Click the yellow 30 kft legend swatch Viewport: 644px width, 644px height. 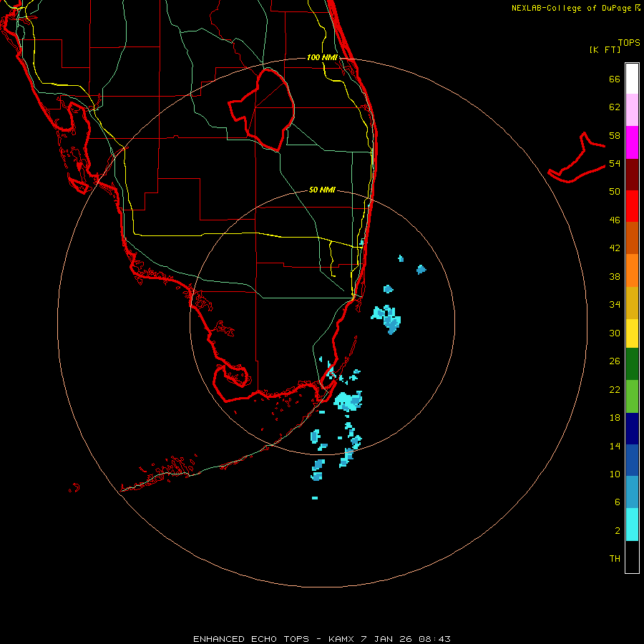tap(632, 333)
